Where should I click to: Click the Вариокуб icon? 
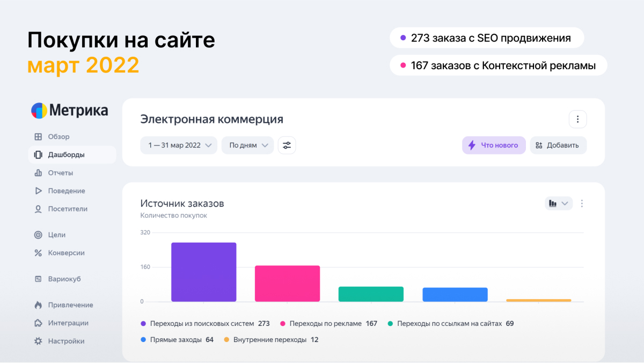38,279
